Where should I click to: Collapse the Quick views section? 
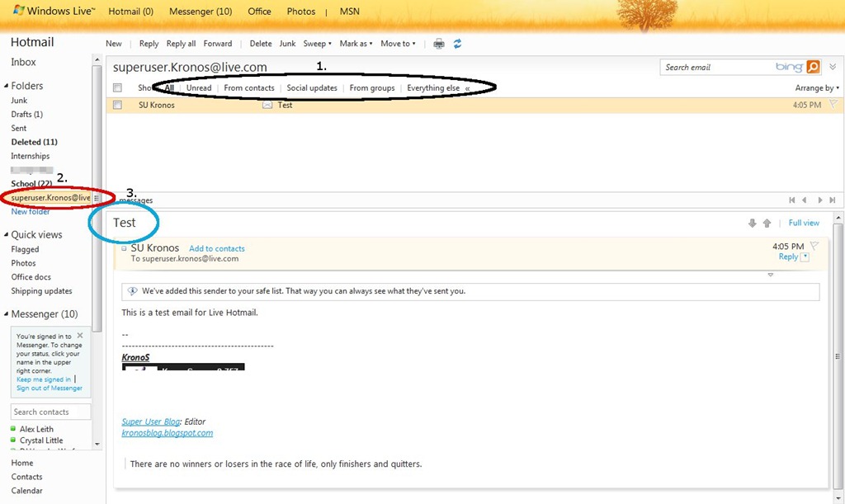[7, 235]
